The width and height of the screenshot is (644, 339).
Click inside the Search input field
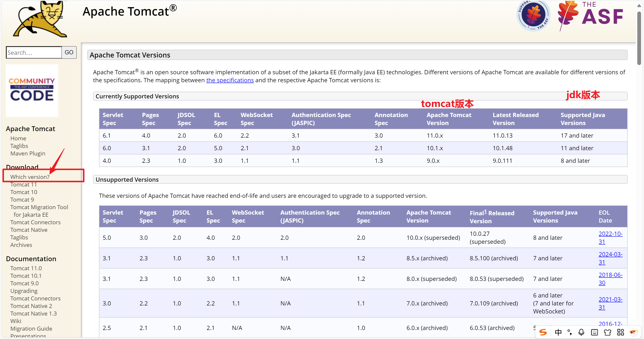coord(34,52)
